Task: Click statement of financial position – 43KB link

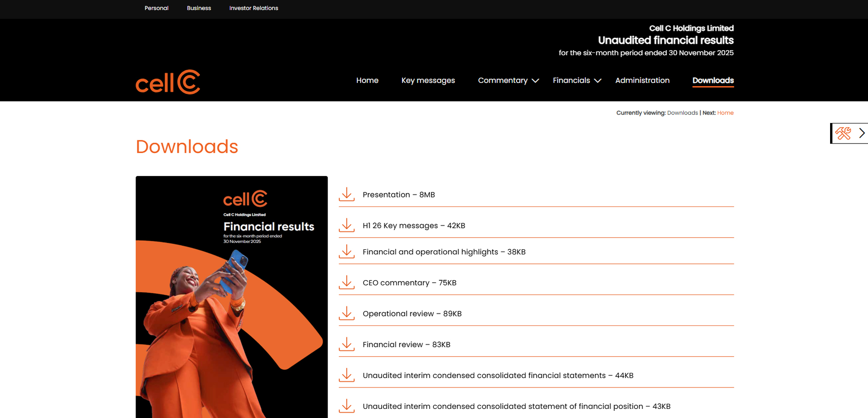Action: tap(517, 407)
